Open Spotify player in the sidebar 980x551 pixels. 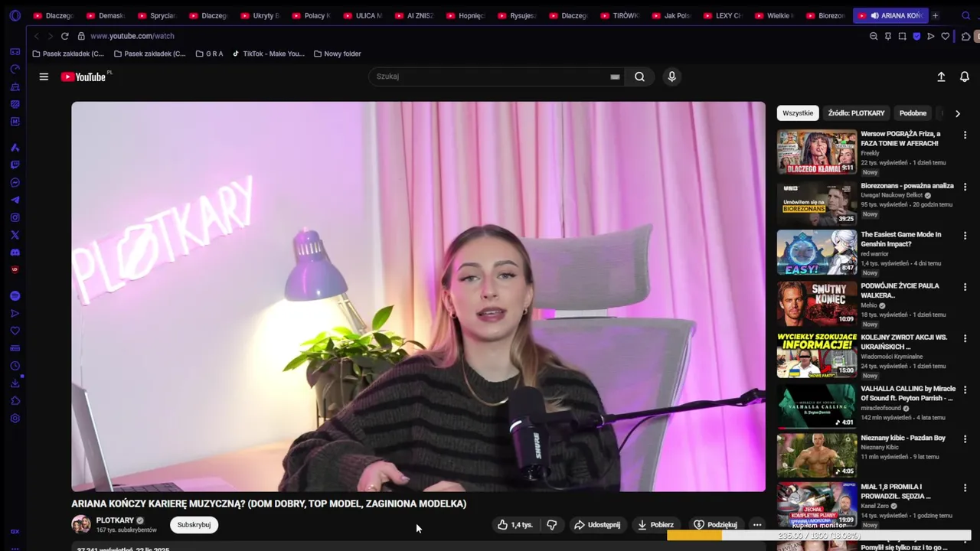[15, 295]
